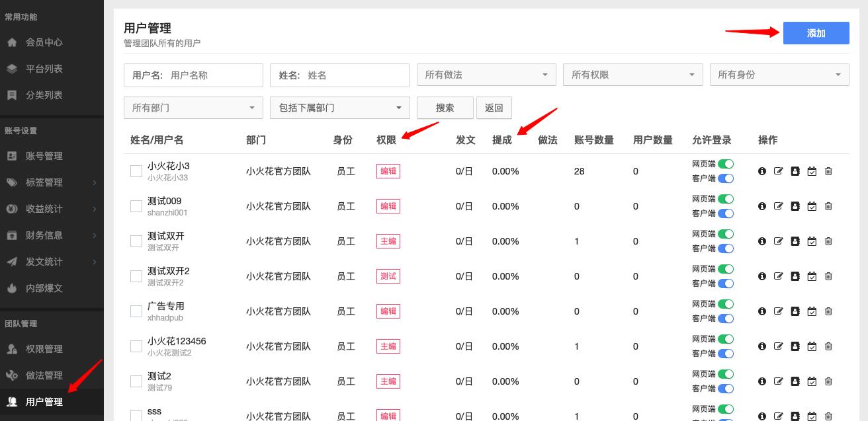
Task: Expand the 所有身份 dropdown
Action: click(779, 75)
